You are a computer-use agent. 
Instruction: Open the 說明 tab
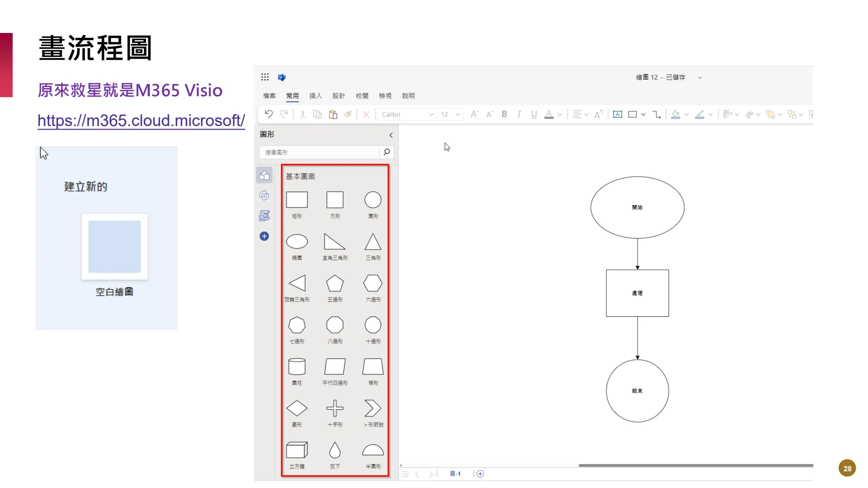(x=408, y=96)
